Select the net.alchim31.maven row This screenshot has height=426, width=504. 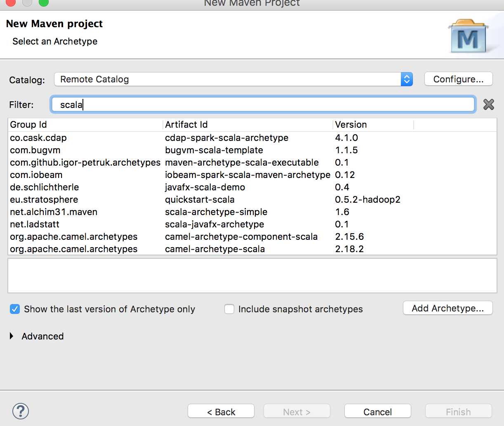point(252,212)
